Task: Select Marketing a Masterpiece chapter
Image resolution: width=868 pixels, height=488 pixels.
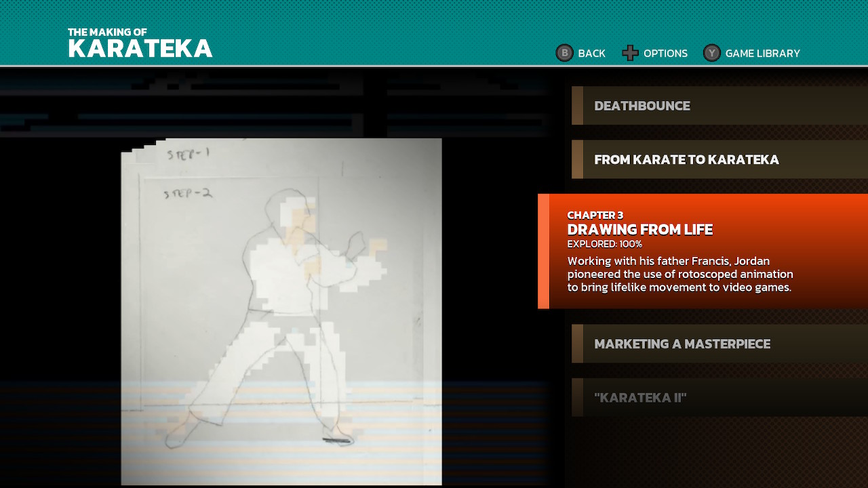Action: tap(719, 344)
